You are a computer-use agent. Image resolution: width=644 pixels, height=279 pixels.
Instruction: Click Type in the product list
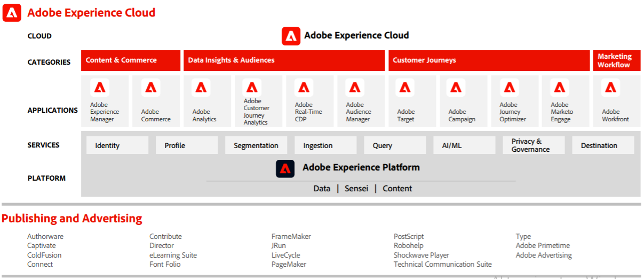523,237
